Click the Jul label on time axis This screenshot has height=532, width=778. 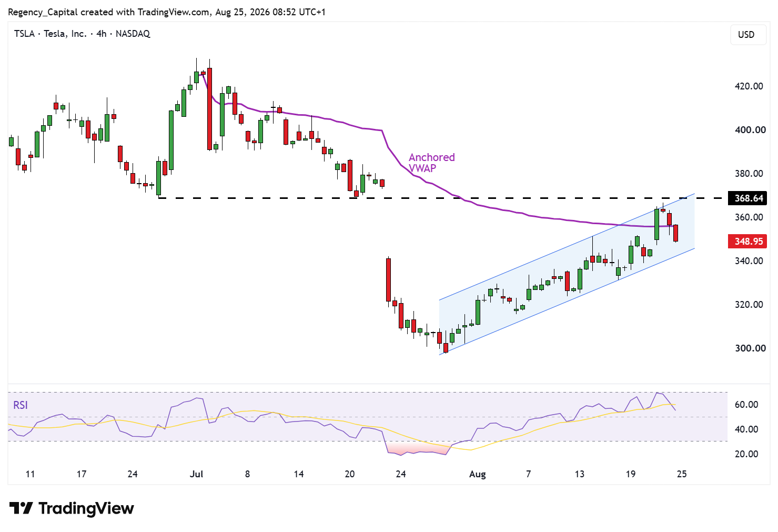196,474
